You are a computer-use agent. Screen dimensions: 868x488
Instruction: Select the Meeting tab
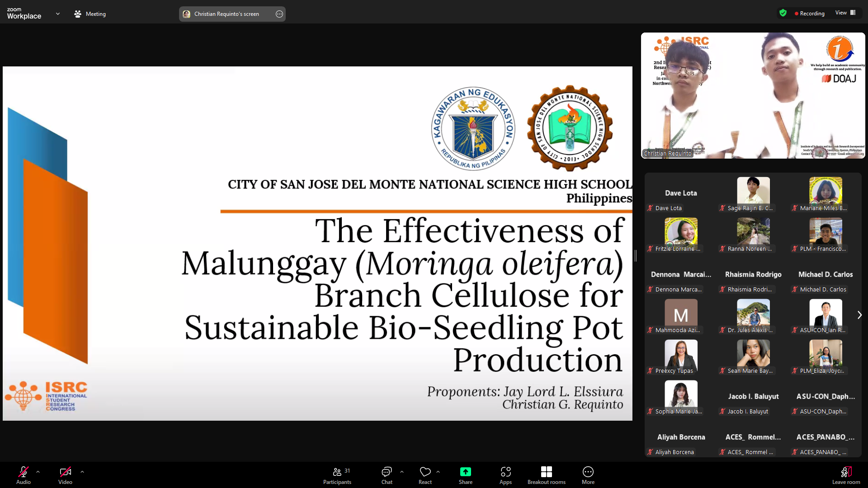point(90,14)
